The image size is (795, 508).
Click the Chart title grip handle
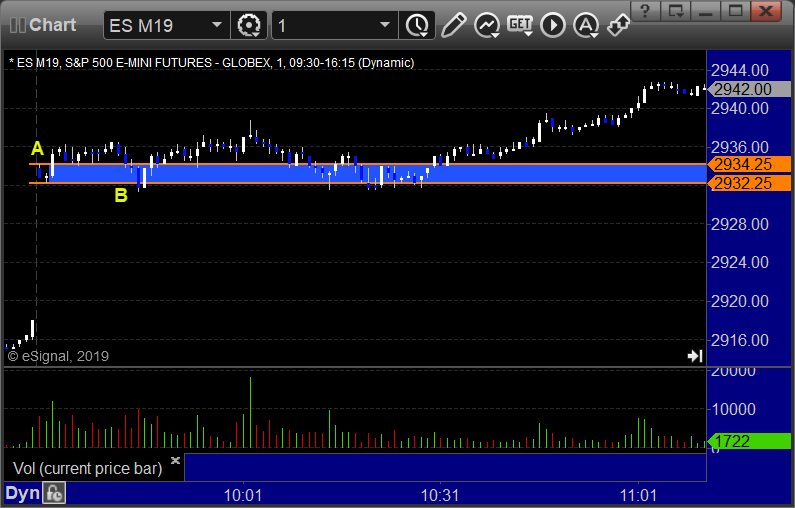[x=18, y=25]
